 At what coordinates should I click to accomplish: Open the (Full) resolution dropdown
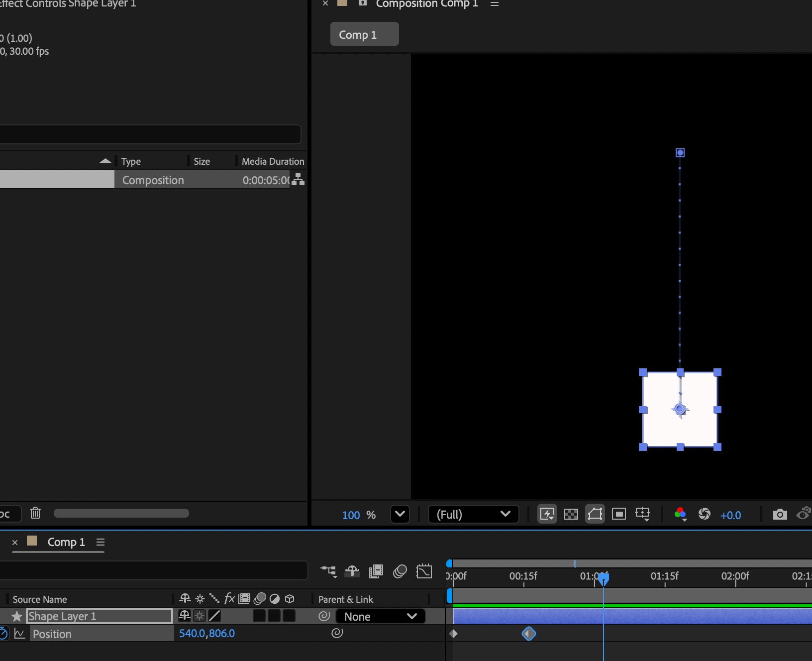pyautogui.click(x=473, y=514)
